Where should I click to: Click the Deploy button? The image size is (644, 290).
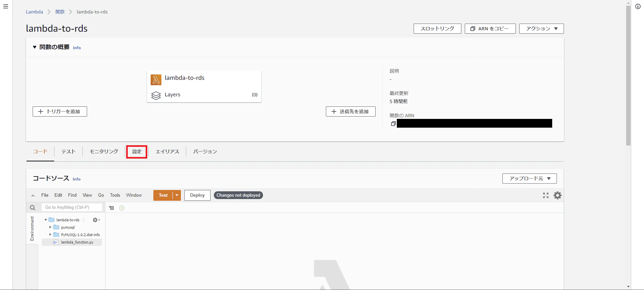pyautogui.click(x=197, y=195)
